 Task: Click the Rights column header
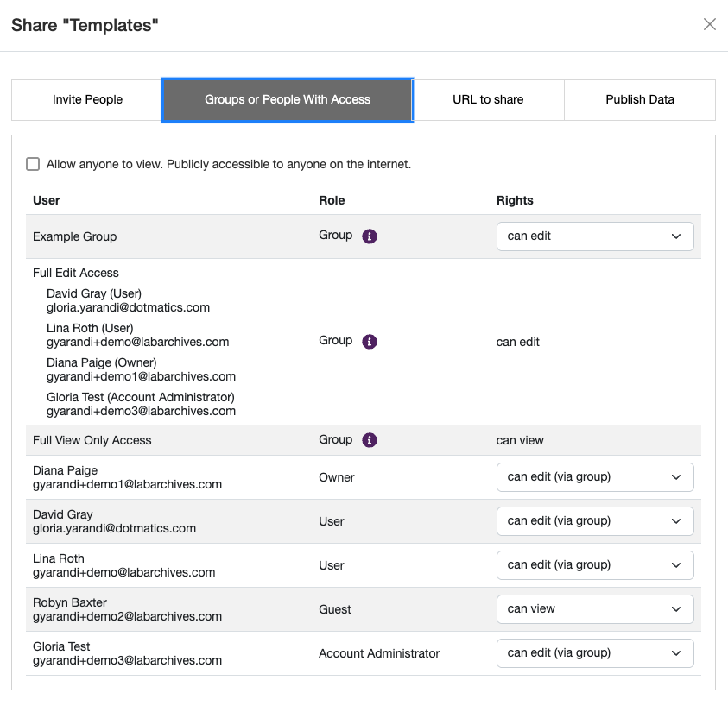[x=515, y=200]
